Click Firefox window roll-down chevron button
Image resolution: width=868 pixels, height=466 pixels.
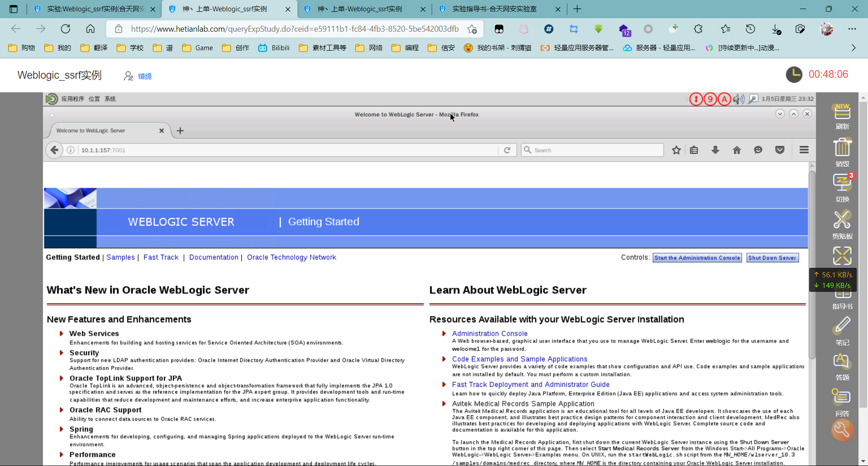click(780, 114)
